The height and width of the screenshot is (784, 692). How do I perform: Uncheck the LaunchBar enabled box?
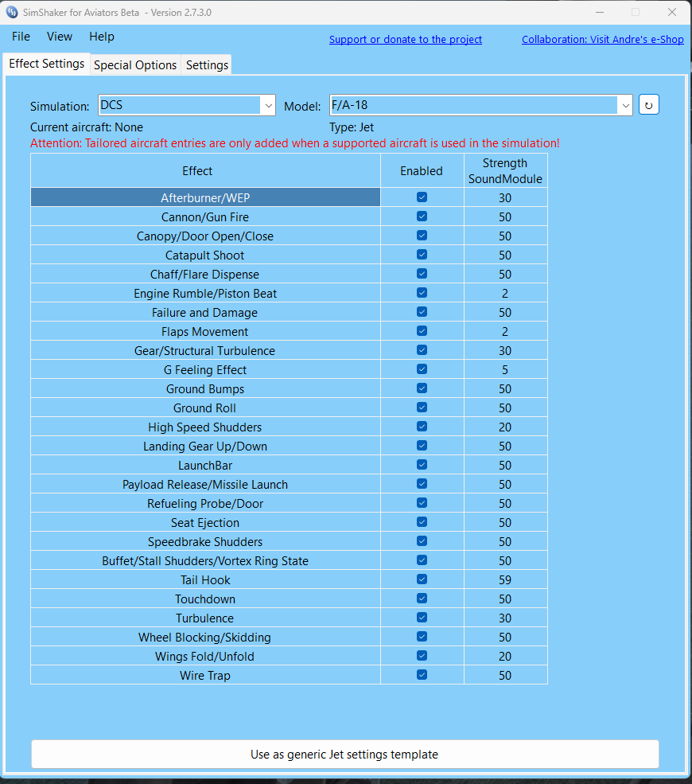pyautogui.click(x=422, y=465)
